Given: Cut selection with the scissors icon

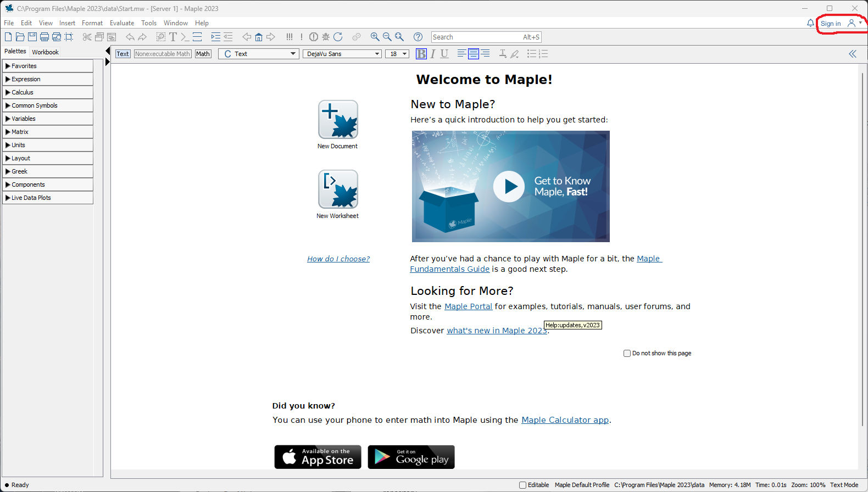Looking at the screenshot, I should pos(87,37).
